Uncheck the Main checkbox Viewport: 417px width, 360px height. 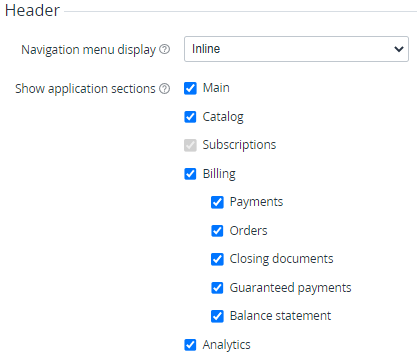[190, 88]
